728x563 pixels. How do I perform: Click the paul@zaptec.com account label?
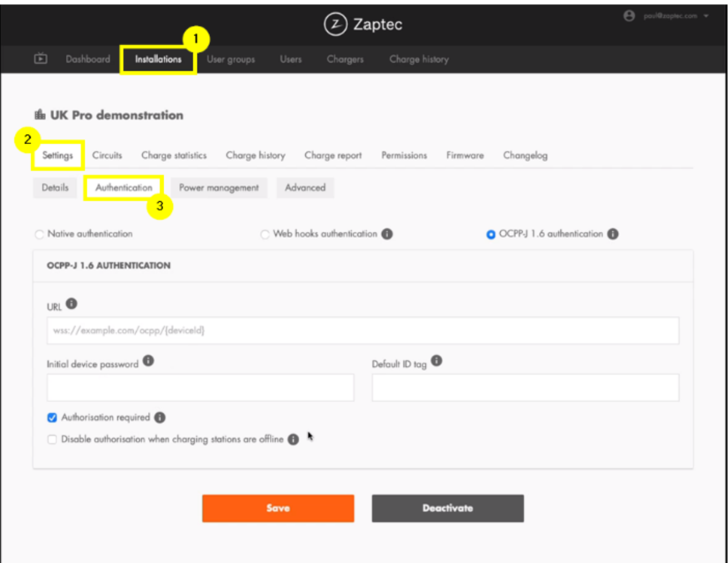(670, 16)
